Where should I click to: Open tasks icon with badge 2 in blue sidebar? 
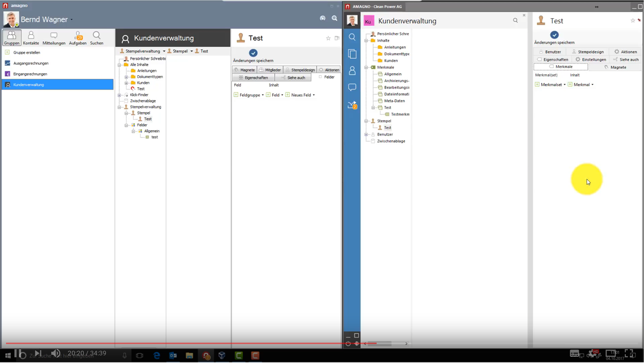coord(352,105)
